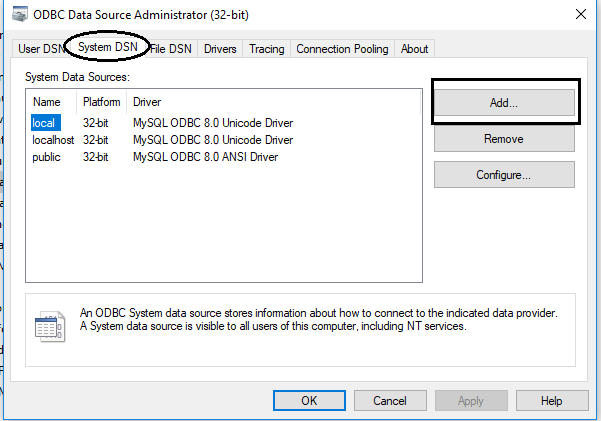Image resolution: width=601 pixels, height=421 pixels.
Task: Open Configure... for the selected source
Action: pyautogui.click(x=503, y=175)
